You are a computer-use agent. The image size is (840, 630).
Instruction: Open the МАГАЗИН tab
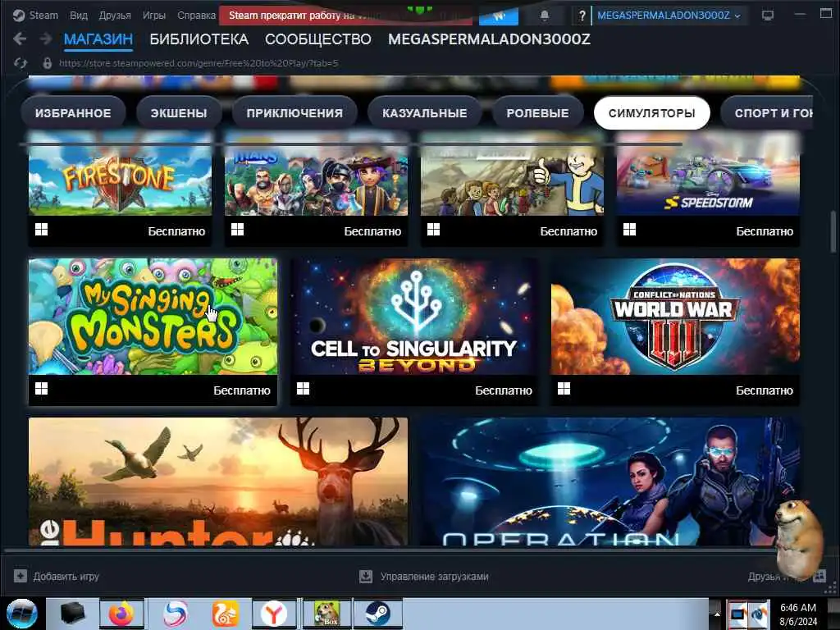point(98,39)
